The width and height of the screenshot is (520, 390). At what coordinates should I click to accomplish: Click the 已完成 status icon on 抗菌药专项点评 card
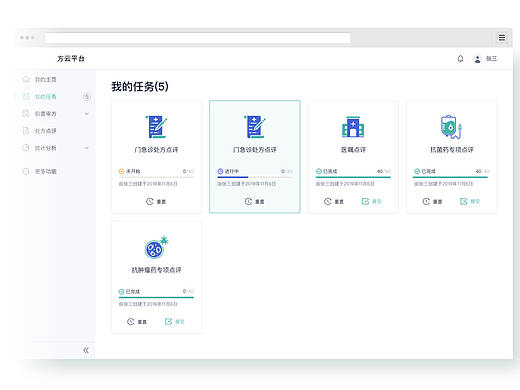(x=417, y=171)
